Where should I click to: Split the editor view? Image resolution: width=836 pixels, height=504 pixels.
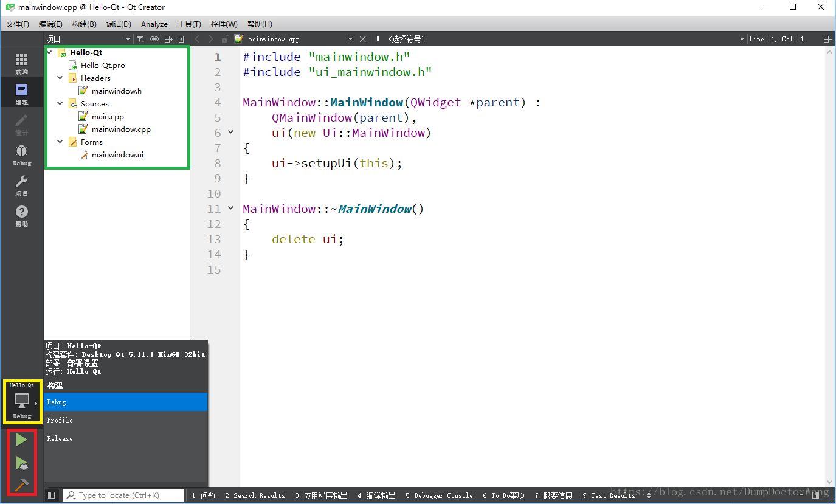827,39
